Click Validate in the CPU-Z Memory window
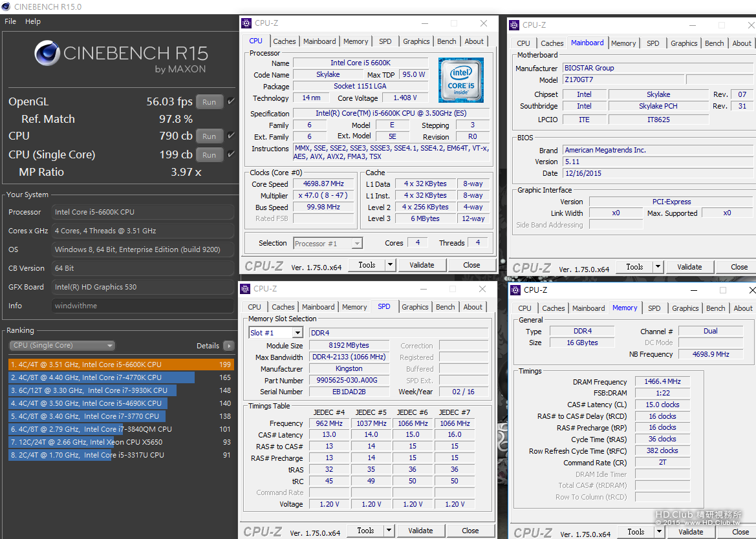 tap(691, 532)
